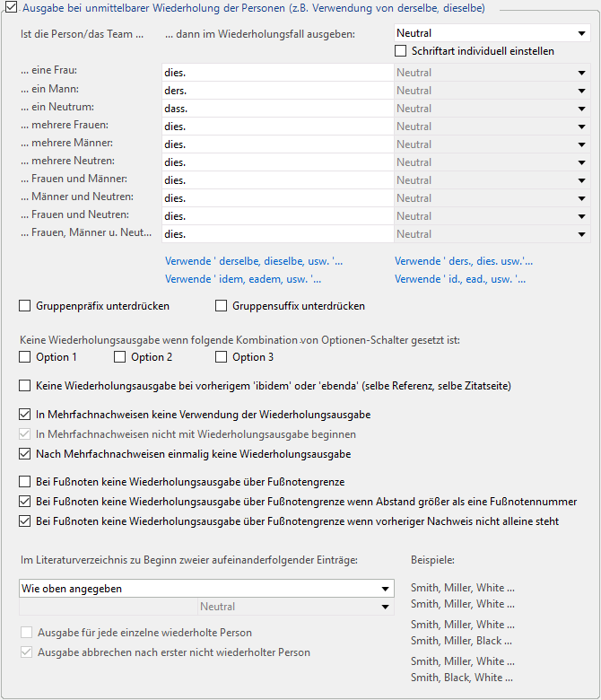This screenshot has height=700, width=601.
Task: Click the 'Frauen und Neutren' text field
Action: [x=278, y=216]
